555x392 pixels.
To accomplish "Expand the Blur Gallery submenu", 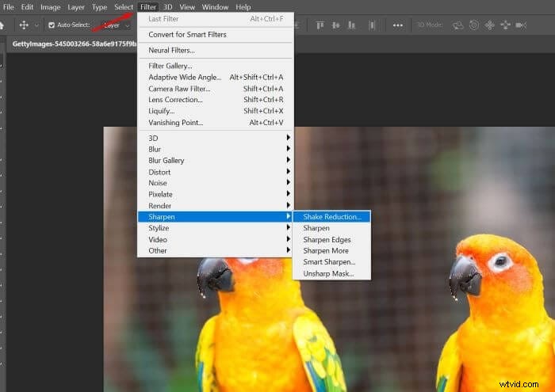I will (215, 161).
